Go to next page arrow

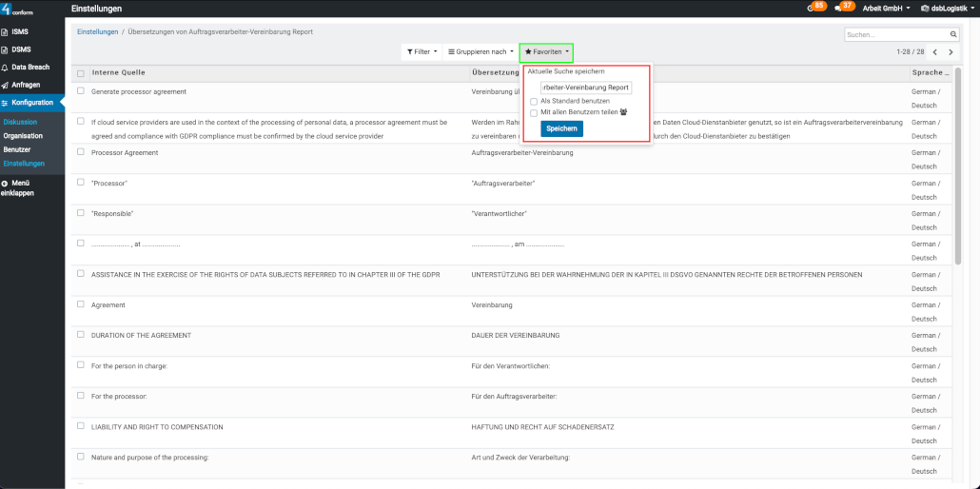point(951,52)
